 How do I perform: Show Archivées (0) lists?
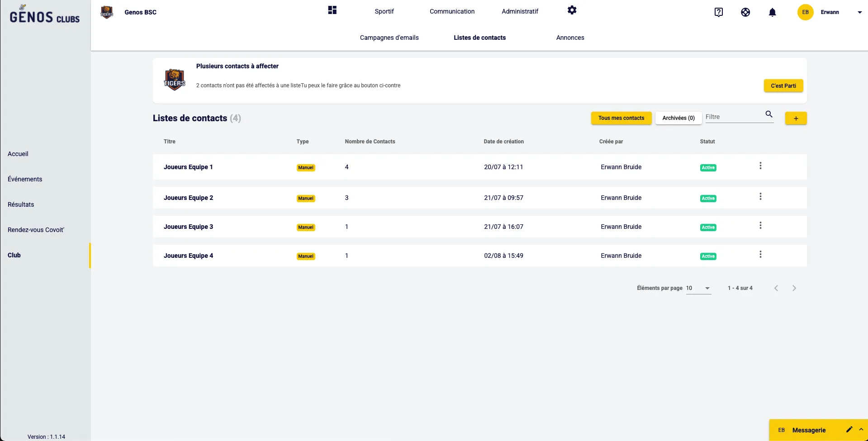[678, 118]
